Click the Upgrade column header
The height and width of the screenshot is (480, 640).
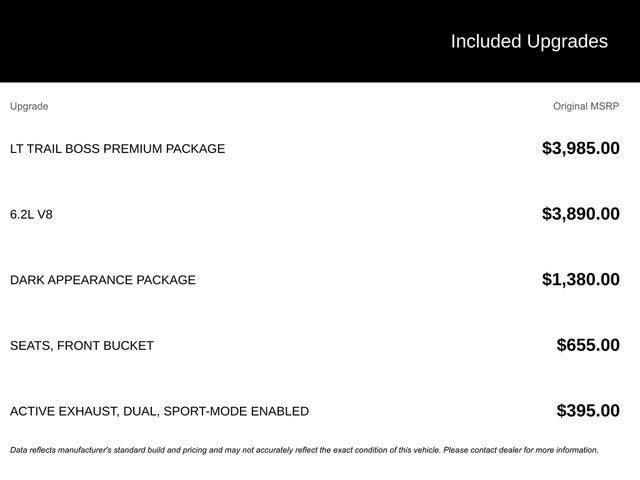click(29, 106)
